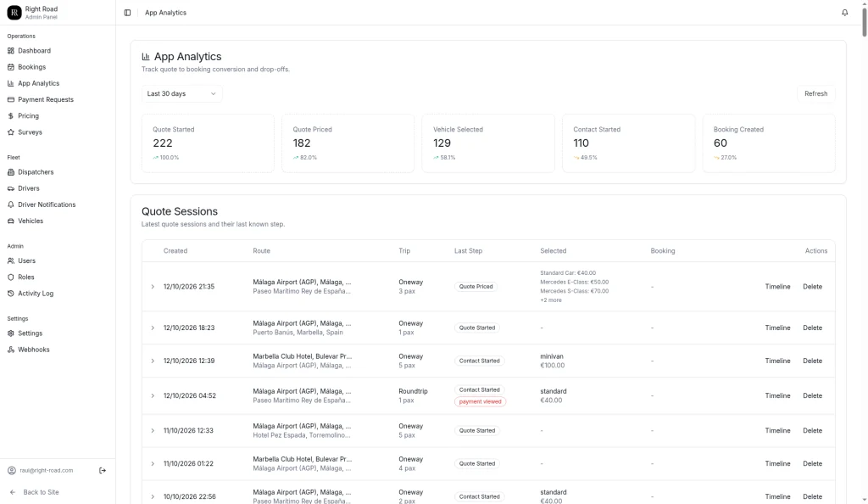The width and height of the screenshot is (868, 504).
Task: Expand the 11/10/2026 12:33 session row
Action: tap(153, 431)
